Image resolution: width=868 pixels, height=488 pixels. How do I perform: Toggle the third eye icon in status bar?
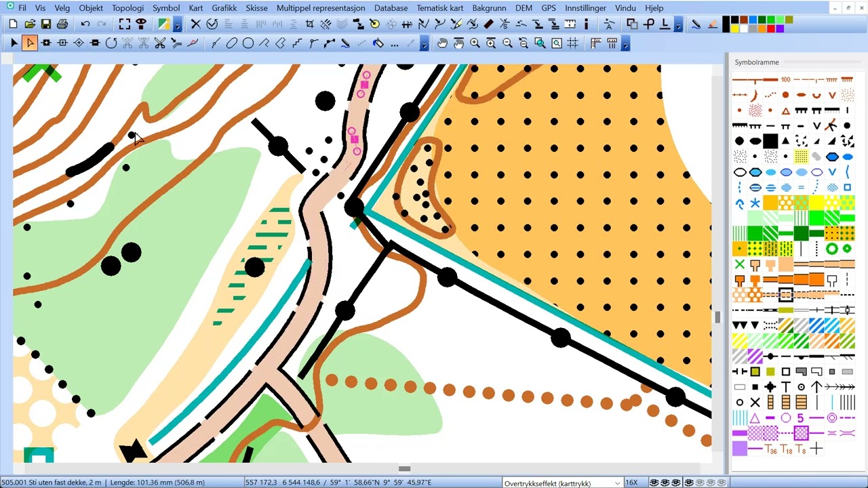click(676, 483)
